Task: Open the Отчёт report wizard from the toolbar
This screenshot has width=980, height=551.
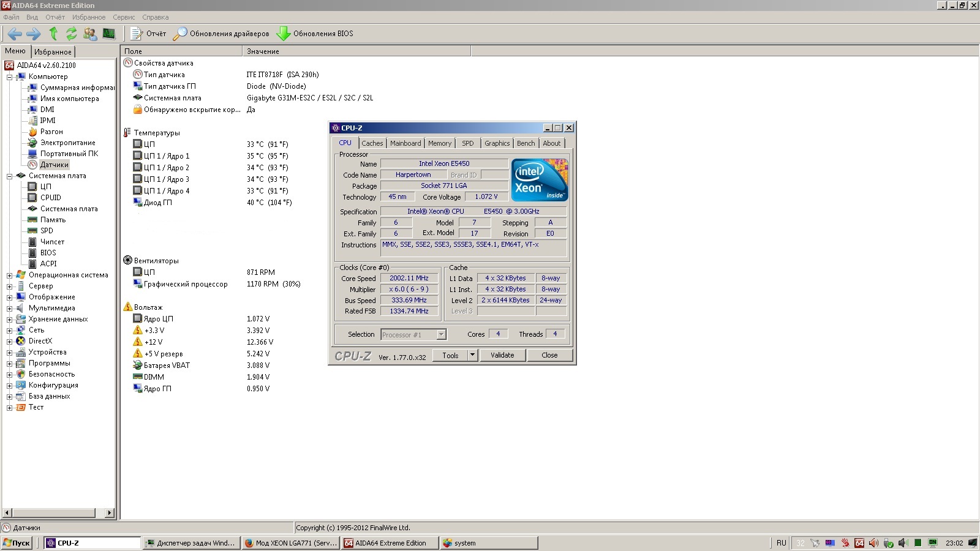Action: coord(148,34)
